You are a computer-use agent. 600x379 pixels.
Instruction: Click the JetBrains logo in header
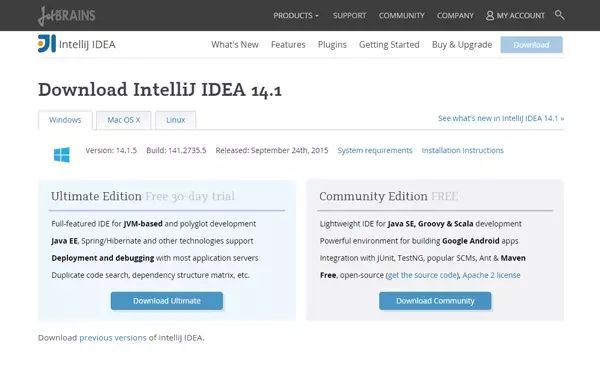pos(67,16)
